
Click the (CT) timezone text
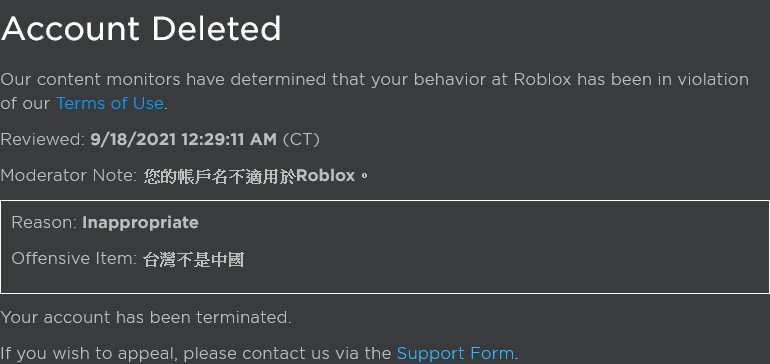point(301,140)
